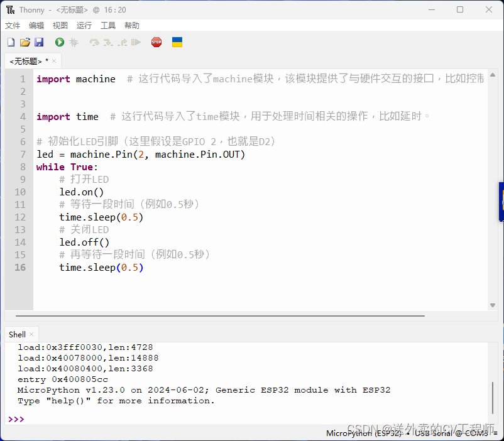Open the 文件 menu
The image size is (504, 441).
[x=13, y=25]
